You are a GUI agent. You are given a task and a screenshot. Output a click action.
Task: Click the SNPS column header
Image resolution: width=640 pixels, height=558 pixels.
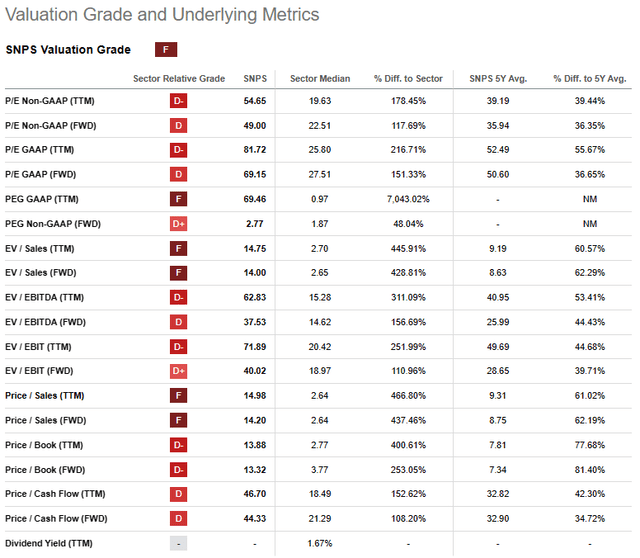(x=255, y=78)
